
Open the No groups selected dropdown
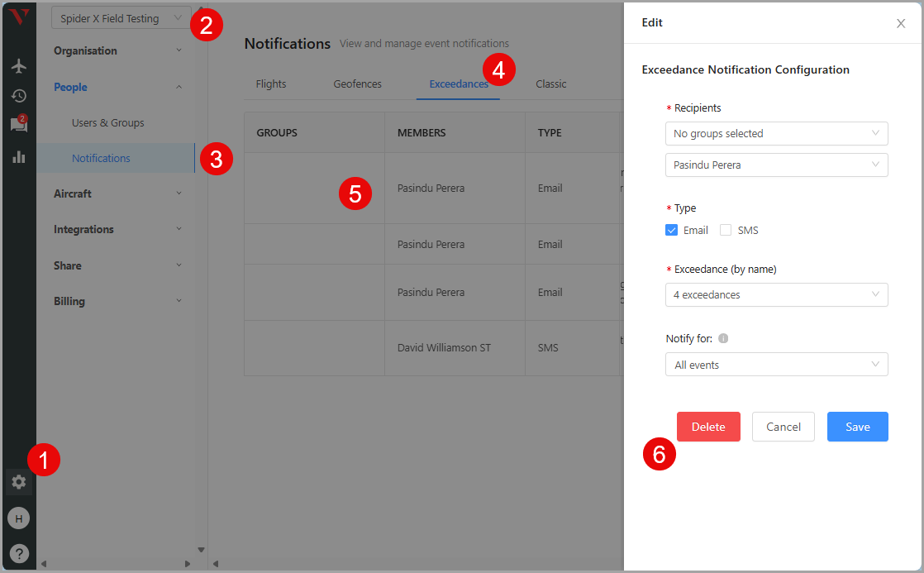click(776, 134)
